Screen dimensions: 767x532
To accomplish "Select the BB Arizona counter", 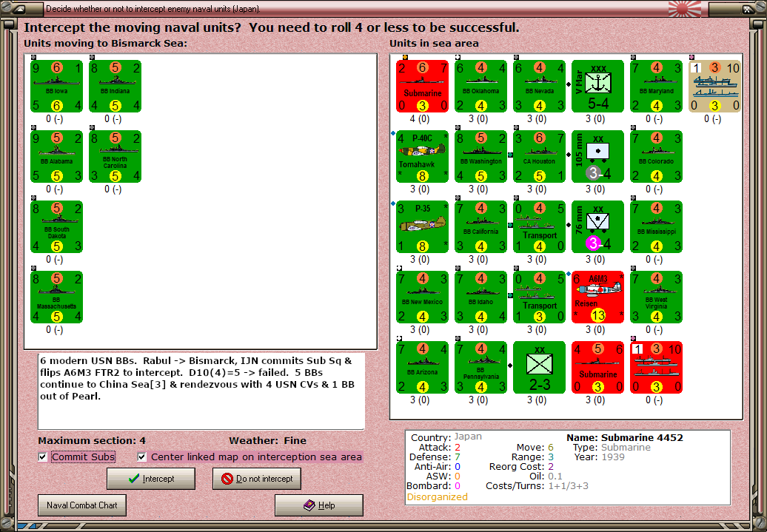I will pos(423,368).
